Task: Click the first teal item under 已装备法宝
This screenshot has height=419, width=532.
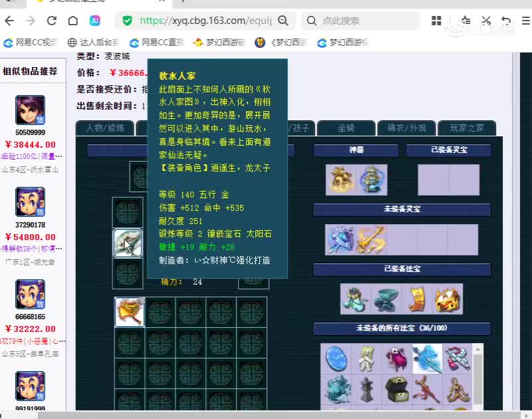Action: coord(355,299)
